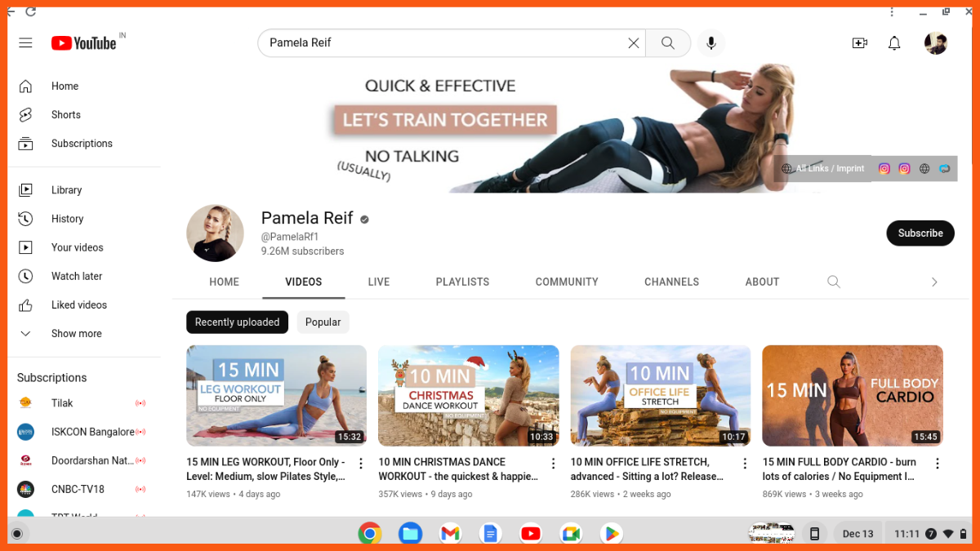This screenshot has height=551, width=980.
Task: Click globe website icon on banner
Action: pyautogui.click(x=924, y=169)
